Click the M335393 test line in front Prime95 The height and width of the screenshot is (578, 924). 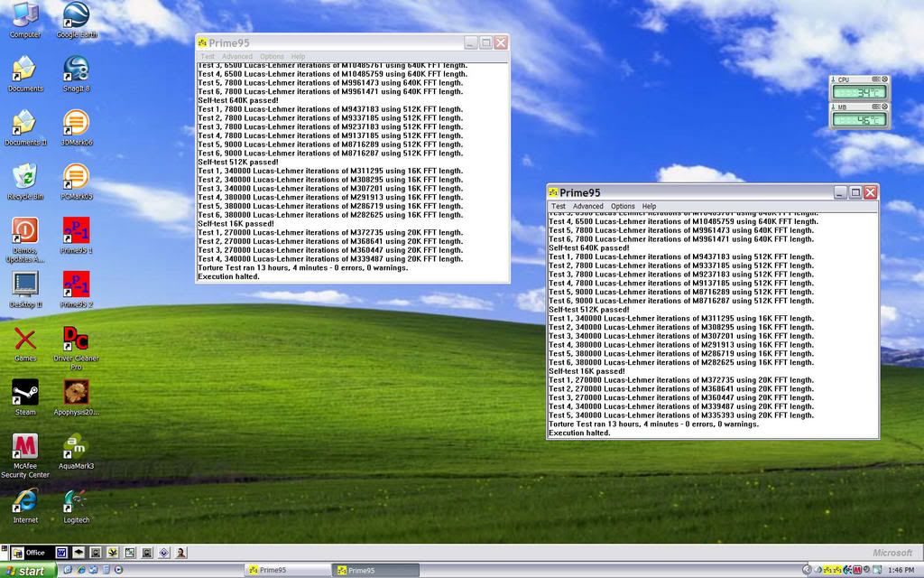pos(681,415)
